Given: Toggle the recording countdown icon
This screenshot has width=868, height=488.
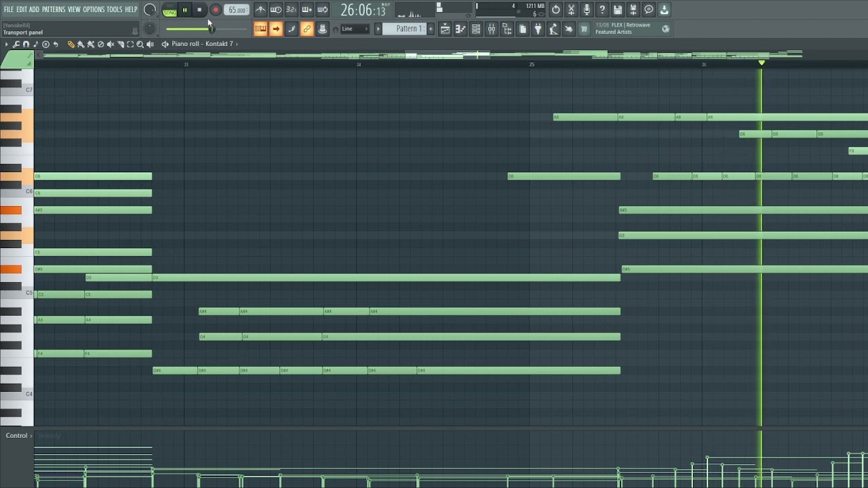Looking at the screenshot, I should tap(292, 9).
